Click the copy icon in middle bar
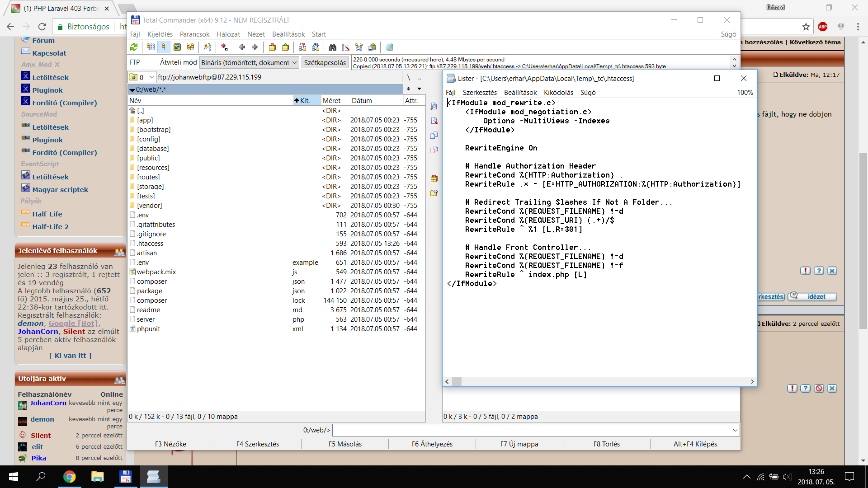 pos(434,135)
